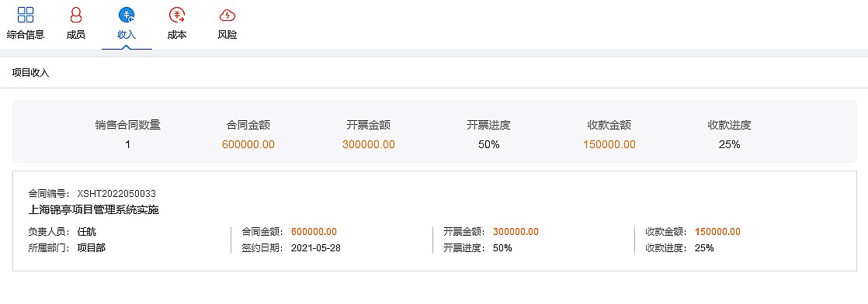Go to the 风险 tab label
Viewport: 868px width, 304px height.
(x=227, y=35)
